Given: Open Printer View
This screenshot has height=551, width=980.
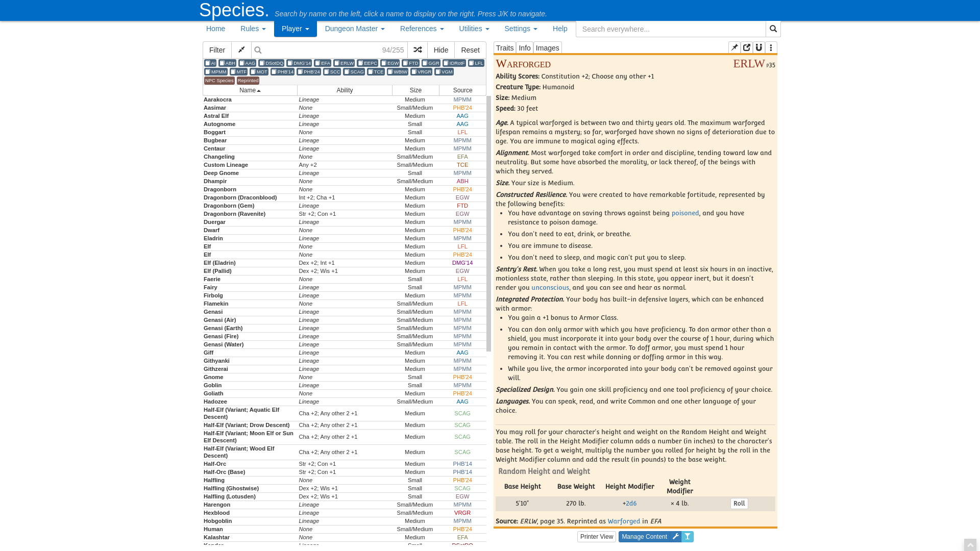Looking at the screenshot, I should coord(597,537).
